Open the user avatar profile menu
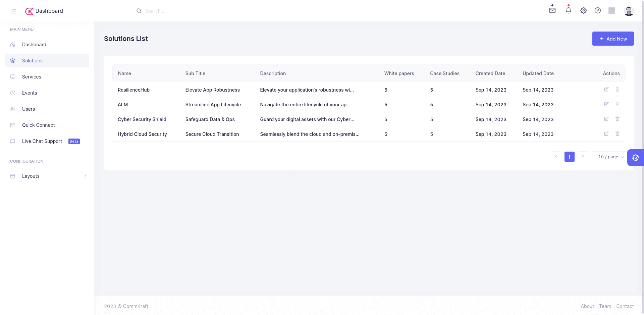 tap(629, 11)
